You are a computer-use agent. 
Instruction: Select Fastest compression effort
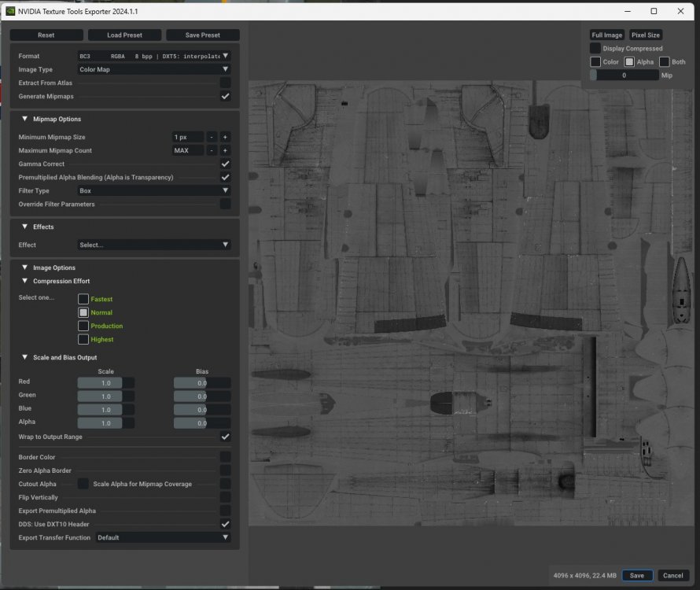(x=83, y=299)
